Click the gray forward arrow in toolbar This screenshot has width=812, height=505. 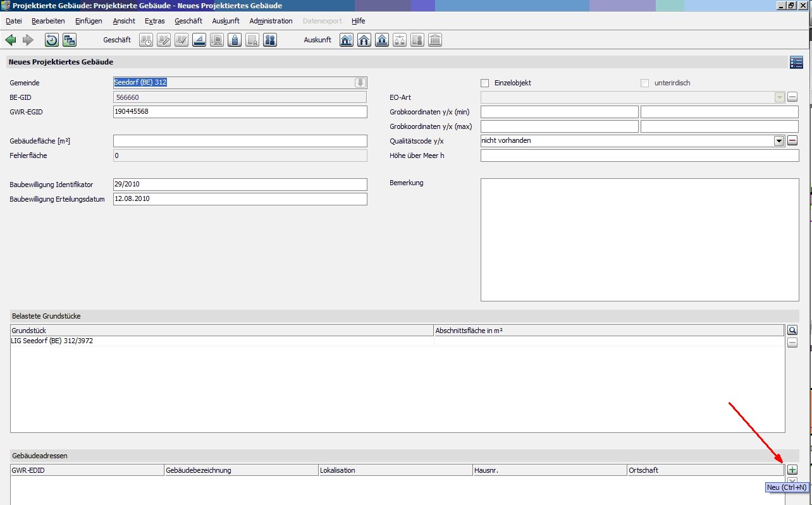28,40
